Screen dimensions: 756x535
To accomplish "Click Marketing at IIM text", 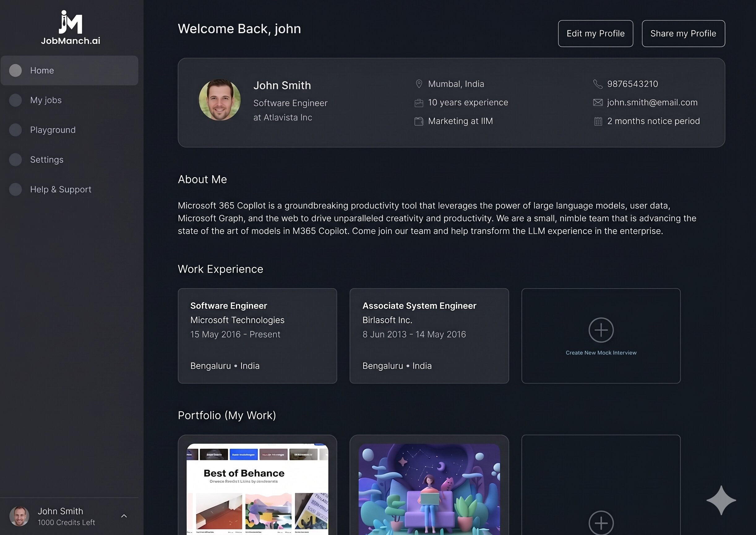I will [460, 121].
